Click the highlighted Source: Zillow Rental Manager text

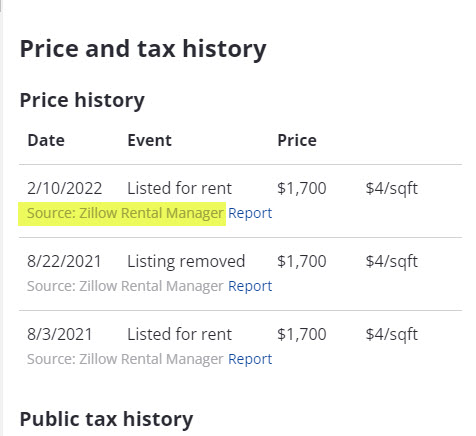(x=125, y=213)
